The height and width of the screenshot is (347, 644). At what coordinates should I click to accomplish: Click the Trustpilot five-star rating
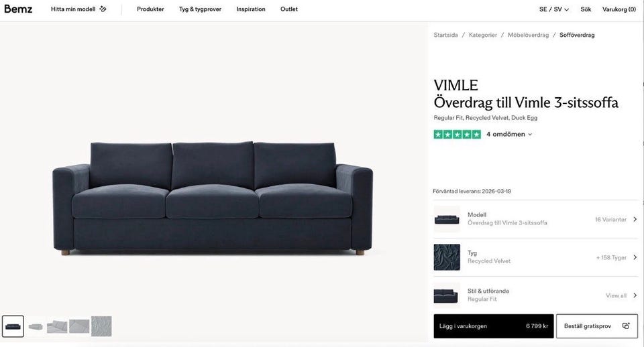coord(457,134)
